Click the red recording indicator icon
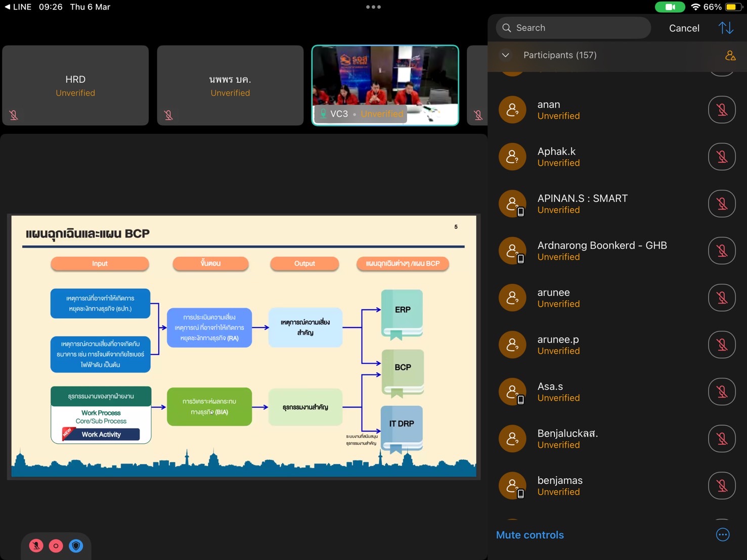 coord(56,546)
